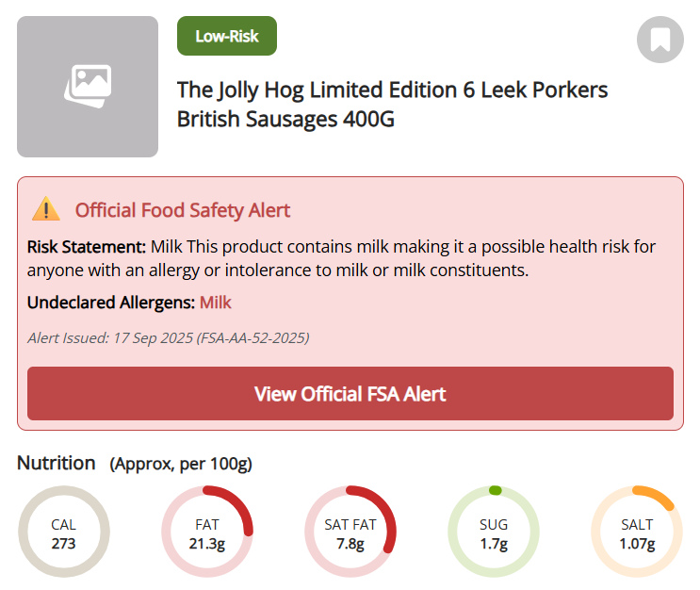Click the SALT 1.07g nutrition ring
Screen dimensions: 700x590
click(637, 533)
